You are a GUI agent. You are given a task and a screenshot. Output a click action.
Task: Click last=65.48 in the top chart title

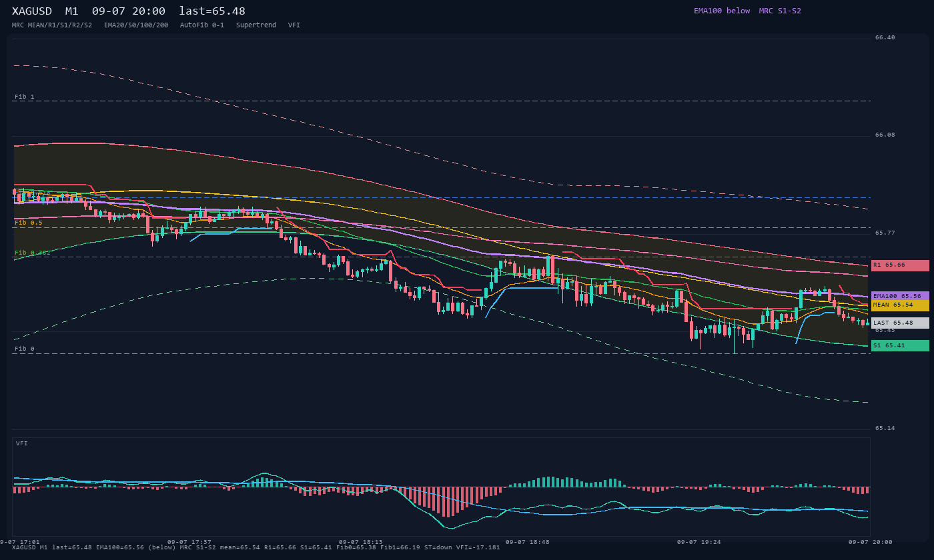[212, 11]
